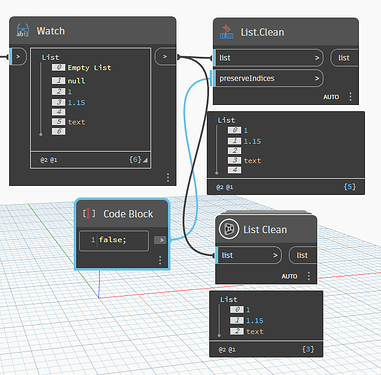The height and width of the screenshot is (375, 381).
Task: Open the Watch node three-dot menu
Action: pyautogui.click(x=168, y=177)
